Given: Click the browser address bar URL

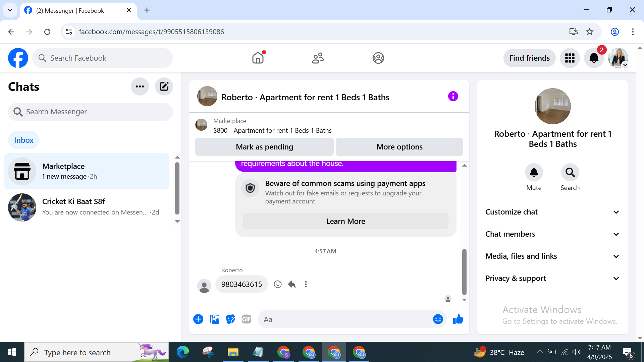Looking at the screenshot, I should coord(151,32).
